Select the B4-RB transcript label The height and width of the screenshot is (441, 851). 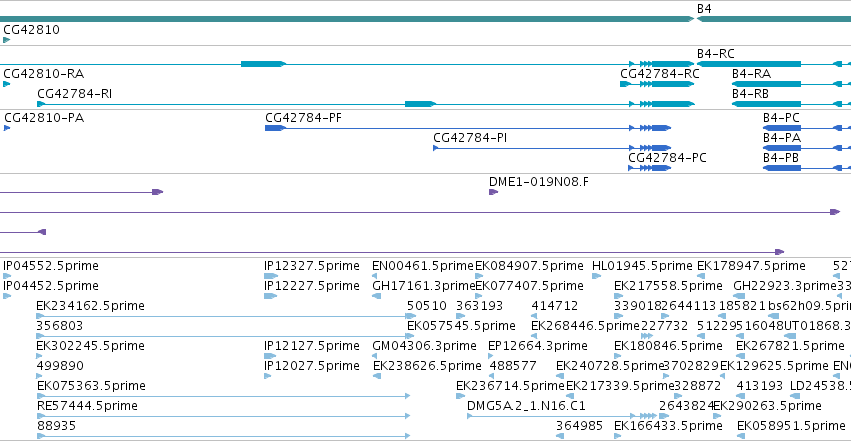750,93
